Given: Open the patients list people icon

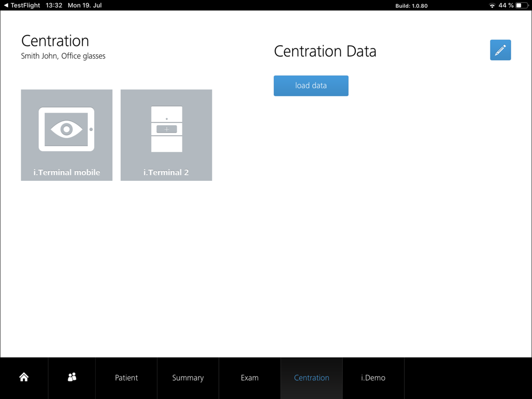Looking at the screenshot, I should coord(72,377).
